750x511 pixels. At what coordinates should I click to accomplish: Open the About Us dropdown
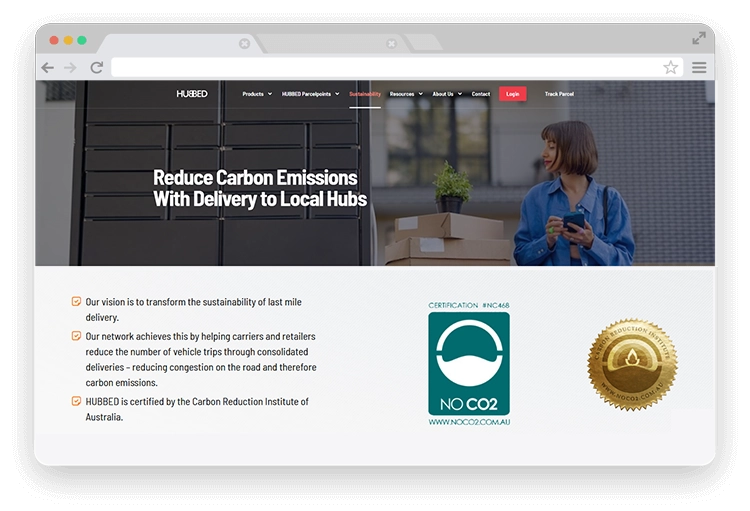coord(445,94)
